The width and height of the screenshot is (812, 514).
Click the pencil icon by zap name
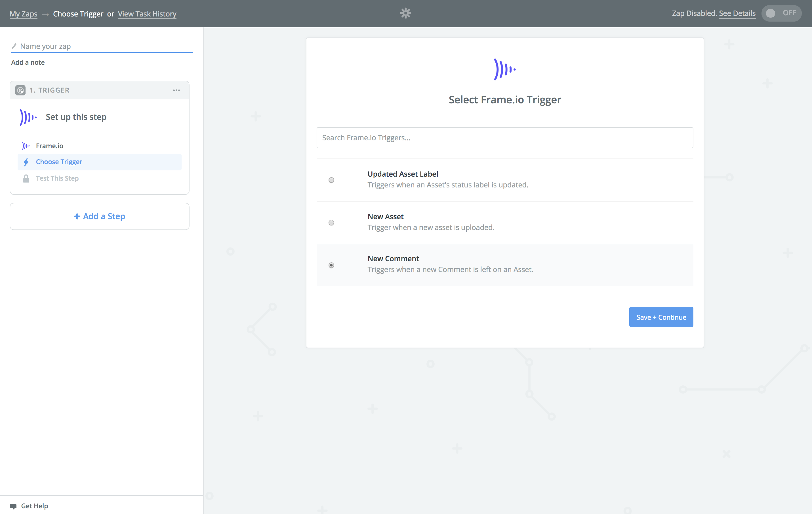[14, 46]
